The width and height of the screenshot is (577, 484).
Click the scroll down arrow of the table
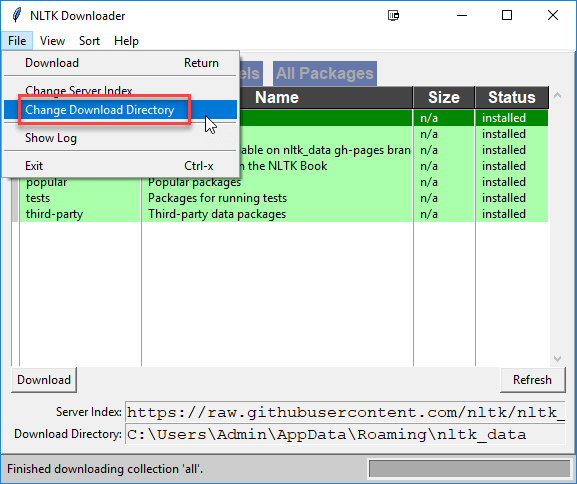(x=557, y=358)
